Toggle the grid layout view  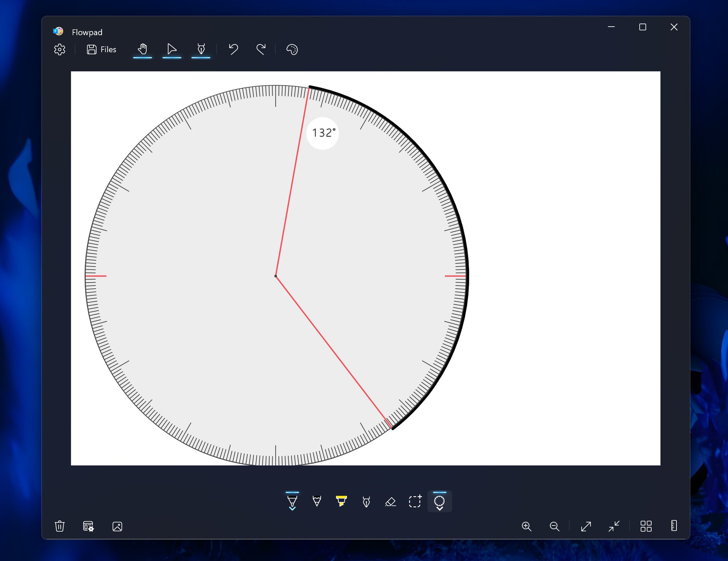tap(647, 527)
